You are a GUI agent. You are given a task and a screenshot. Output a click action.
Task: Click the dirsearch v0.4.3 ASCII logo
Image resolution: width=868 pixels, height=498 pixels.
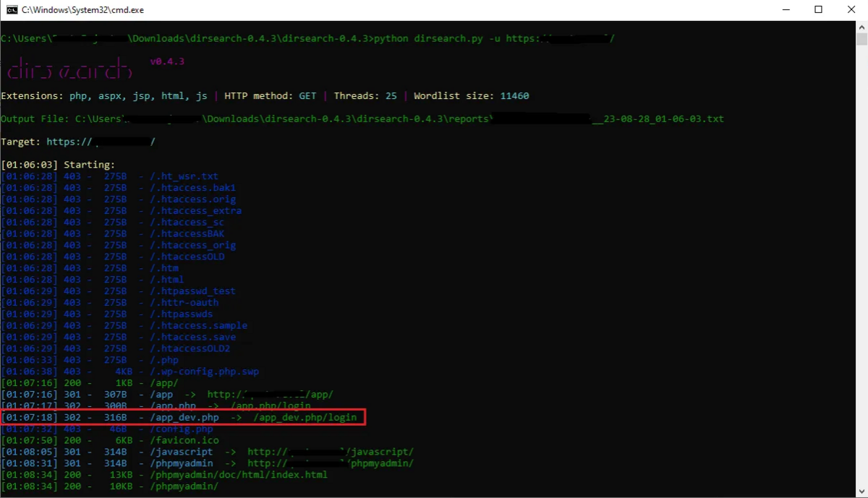(69, 69)
